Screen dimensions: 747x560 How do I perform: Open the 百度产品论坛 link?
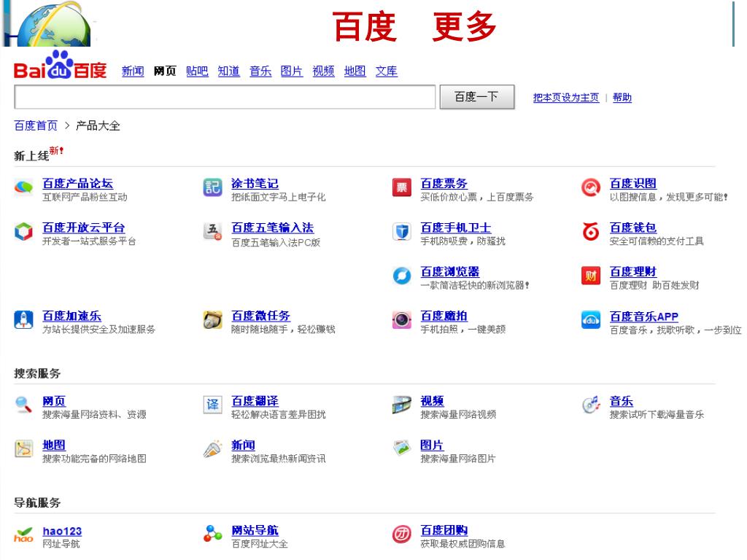coord(77,183)
